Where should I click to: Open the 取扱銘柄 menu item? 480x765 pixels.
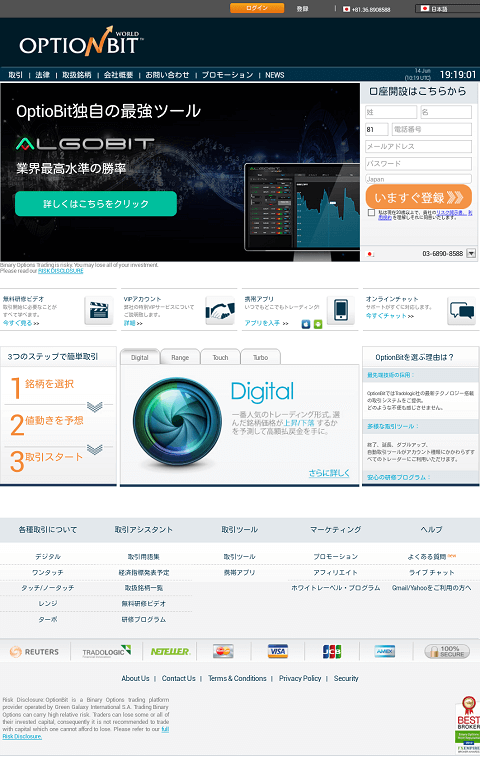click(x=77, y=75)
